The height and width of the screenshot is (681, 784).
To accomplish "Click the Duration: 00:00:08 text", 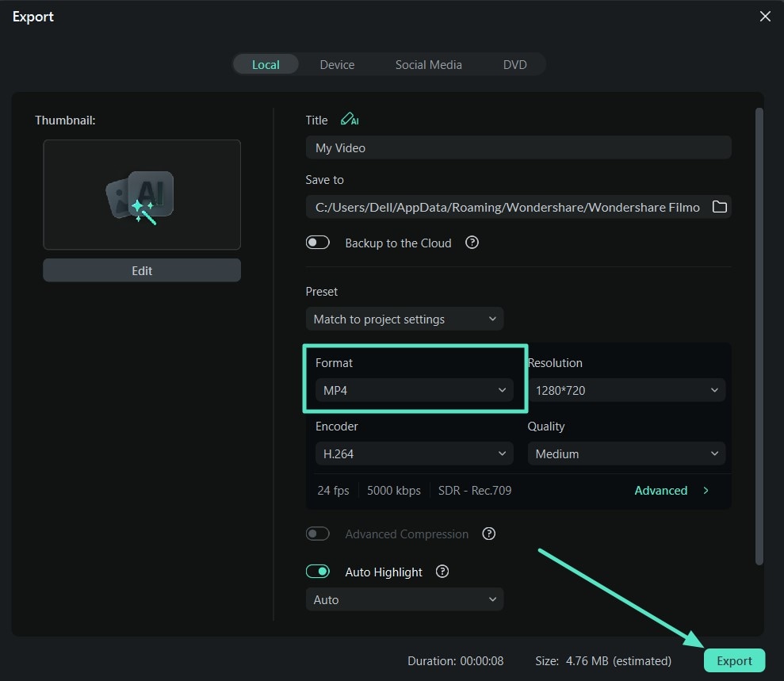I will pyautogui.click(x=456, y=661).
